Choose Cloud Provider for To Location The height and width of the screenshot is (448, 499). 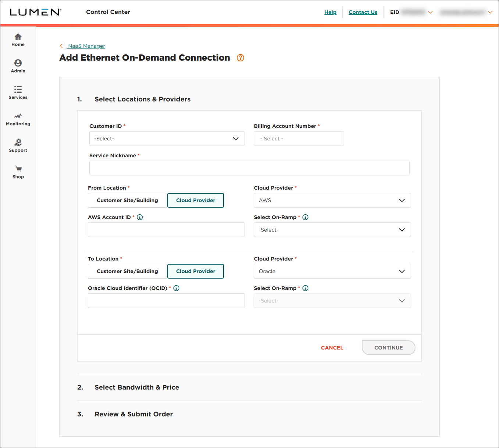coord(196,271)
